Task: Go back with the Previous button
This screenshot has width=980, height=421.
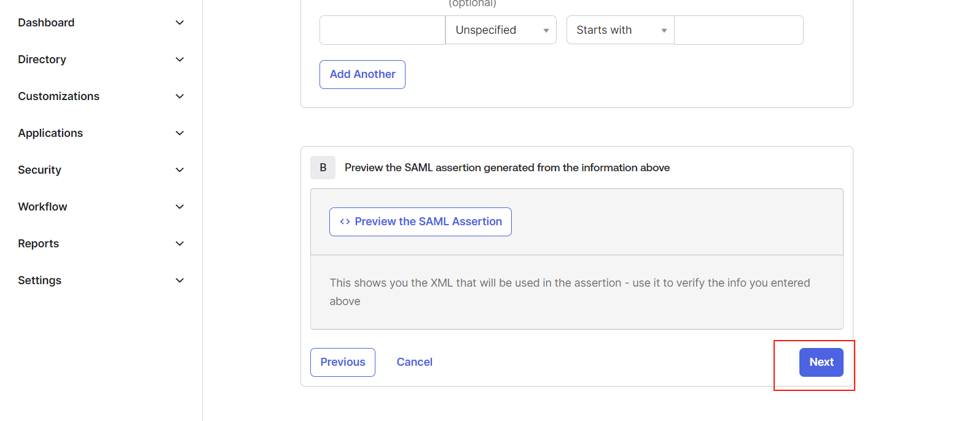Action: point(342,362)
